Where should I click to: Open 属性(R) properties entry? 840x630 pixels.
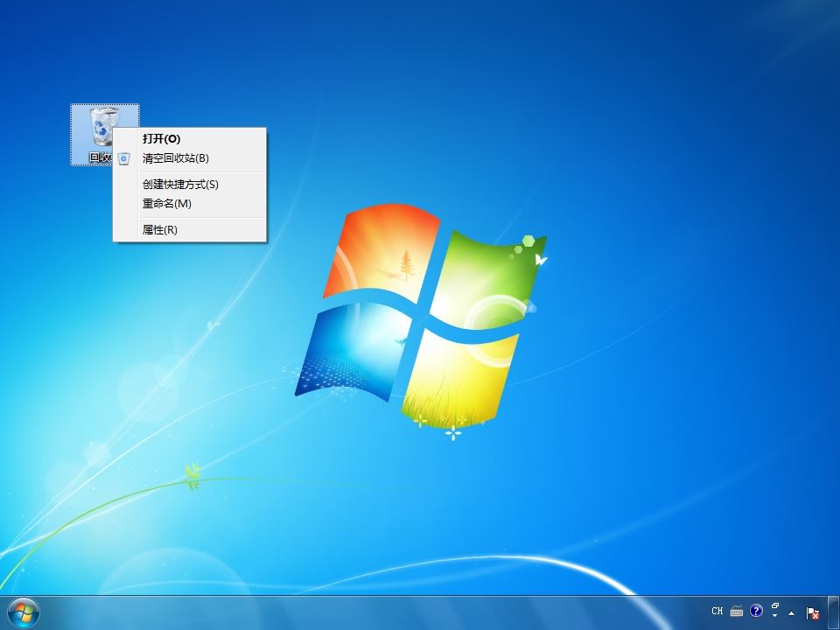(190, 230)
